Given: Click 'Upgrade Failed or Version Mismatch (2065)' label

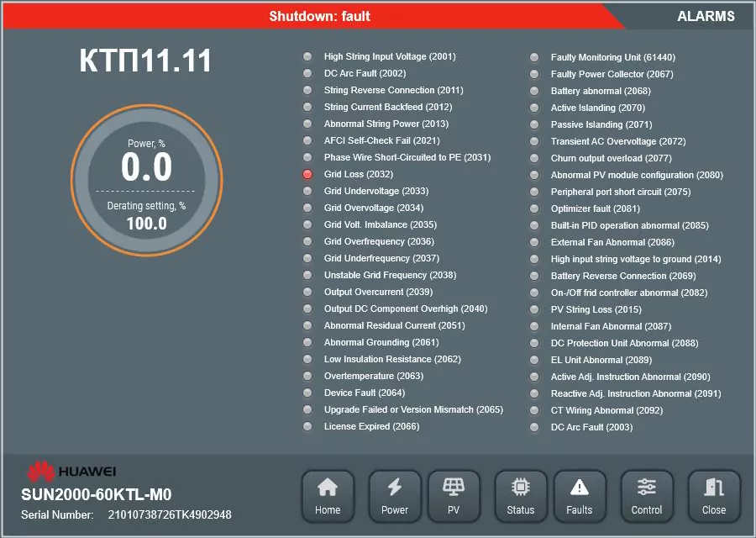Looking at the screenshot, I should pos(413,409).
